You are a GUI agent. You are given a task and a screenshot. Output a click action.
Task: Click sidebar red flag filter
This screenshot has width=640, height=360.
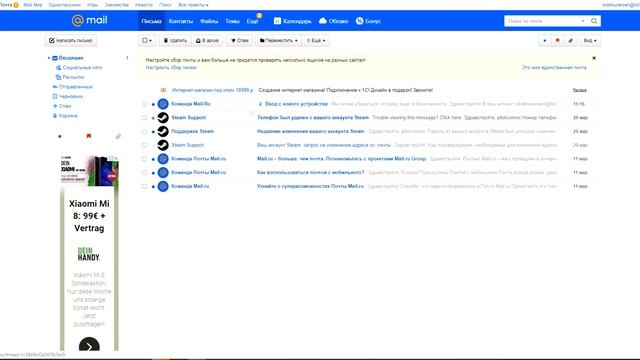tap(89, 136)
